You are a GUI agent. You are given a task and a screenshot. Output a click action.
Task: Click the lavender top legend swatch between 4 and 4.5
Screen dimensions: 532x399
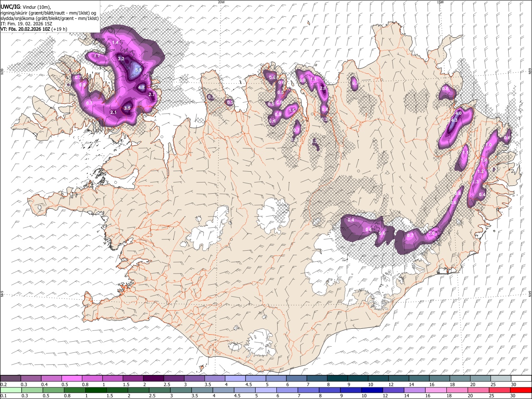(235, 379)
